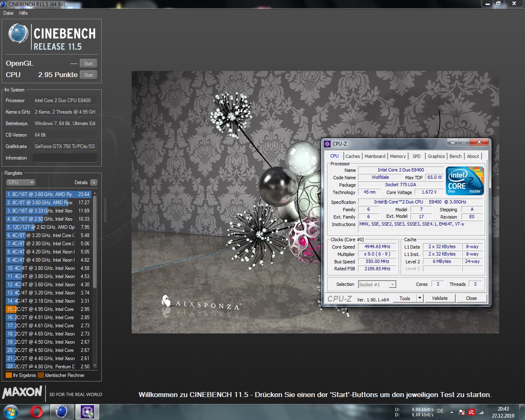Switch to the Memory tab in CPU-Z
525x420 pixels.
[398, 156]
